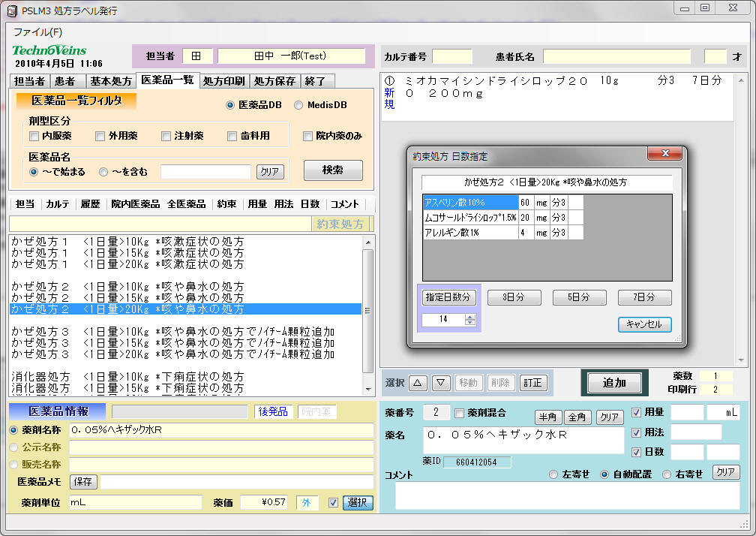Click the 検索 search button

(333, 170)
